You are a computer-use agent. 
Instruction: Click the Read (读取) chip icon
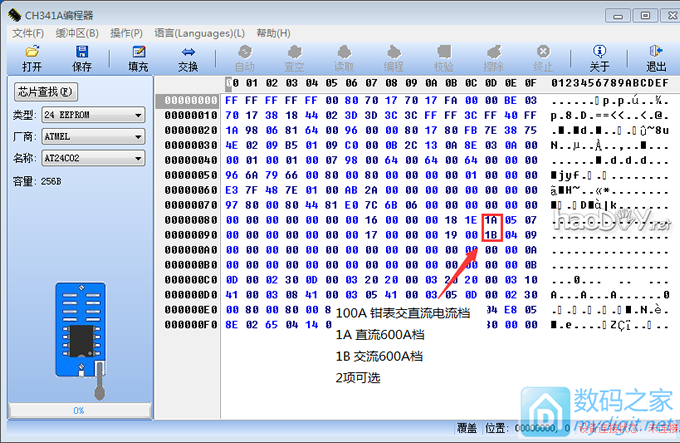click(344, 58)
